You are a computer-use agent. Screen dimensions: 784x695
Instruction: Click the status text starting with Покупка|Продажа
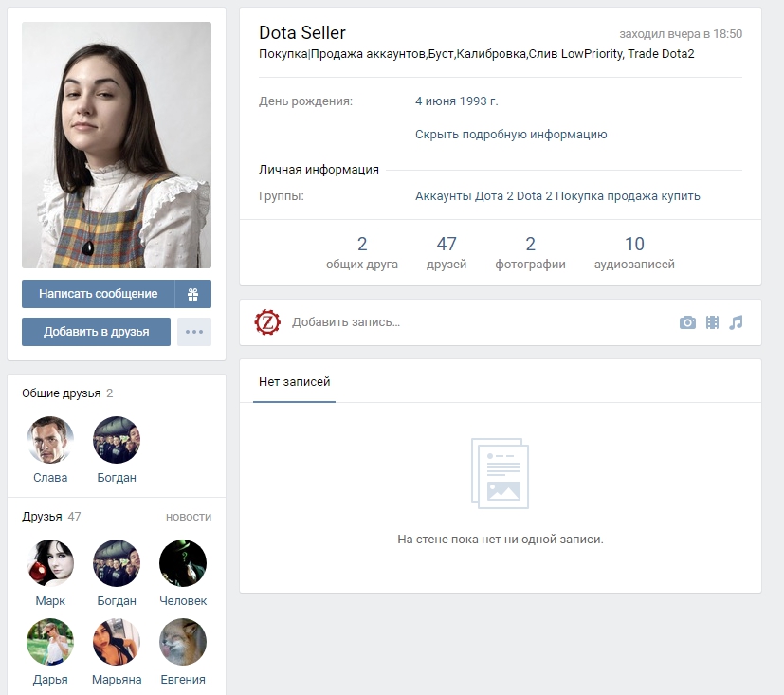click(477, 54)
